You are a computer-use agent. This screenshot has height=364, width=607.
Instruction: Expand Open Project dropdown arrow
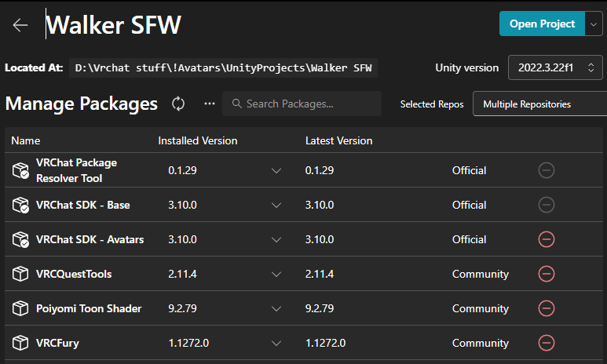(593, 24)
